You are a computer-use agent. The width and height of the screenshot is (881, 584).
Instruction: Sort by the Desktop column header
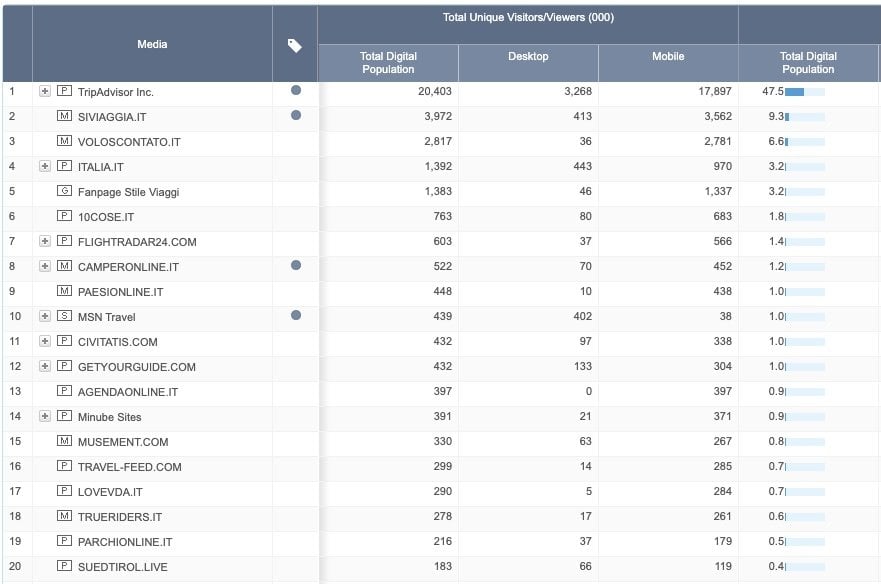(x=528, y=57)
